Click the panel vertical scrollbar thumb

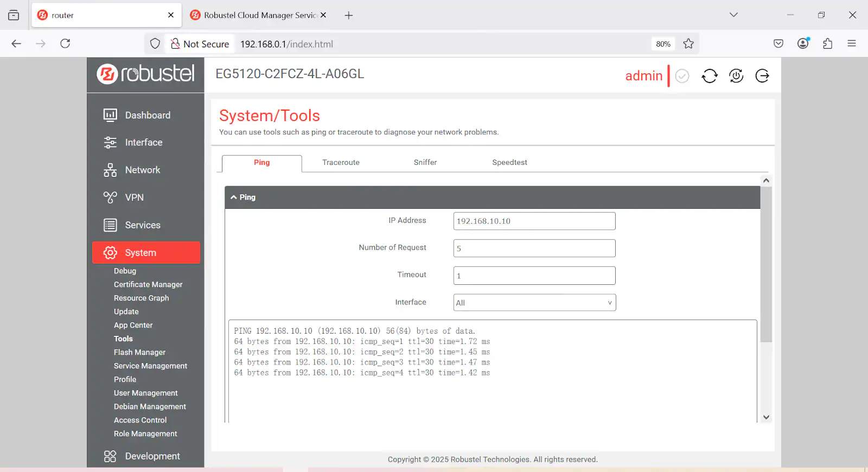(766, 264)
